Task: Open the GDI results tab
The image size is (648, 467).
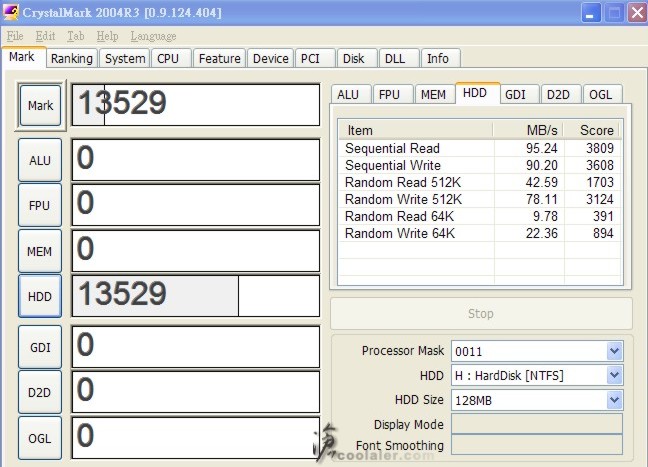Action: click(519, 94)
